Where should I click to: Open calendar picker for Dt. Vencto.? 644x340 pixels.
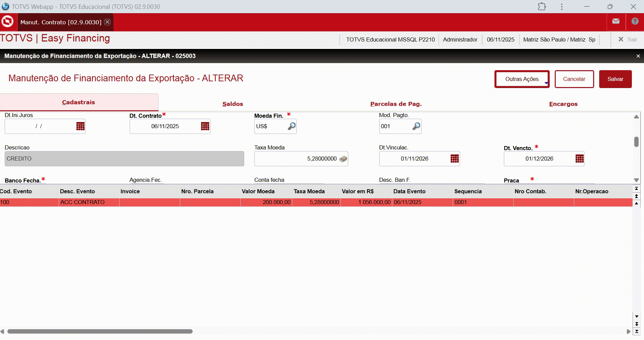tap(580, 159)
